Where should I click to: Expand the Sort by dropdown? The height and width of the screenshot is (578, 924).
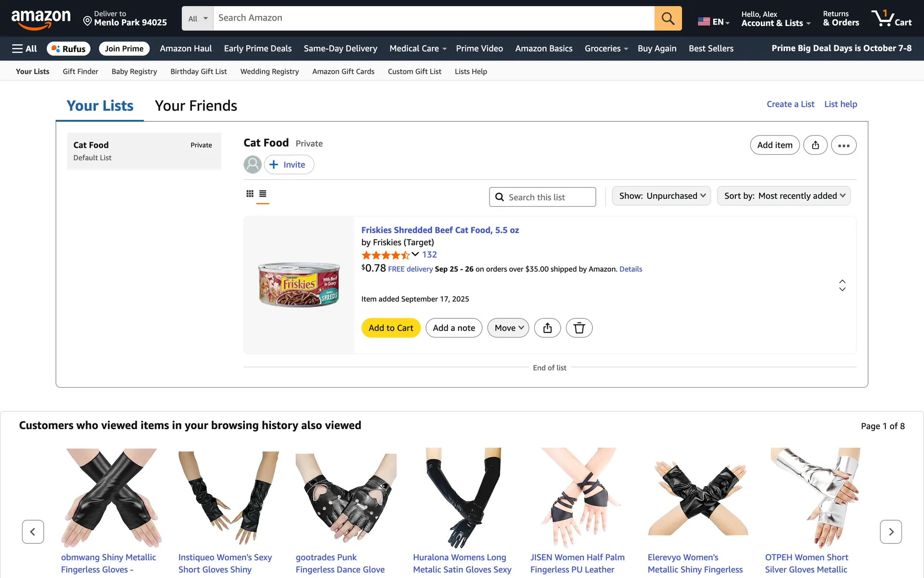point(783,196)
